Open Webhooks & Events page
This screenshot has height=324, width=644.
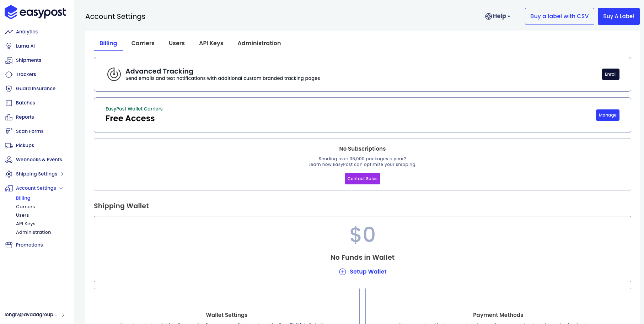[39, 160]
